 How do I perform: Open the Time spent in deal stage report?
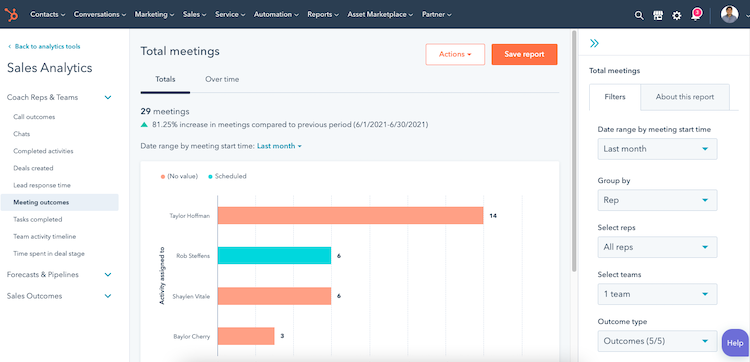49,254
